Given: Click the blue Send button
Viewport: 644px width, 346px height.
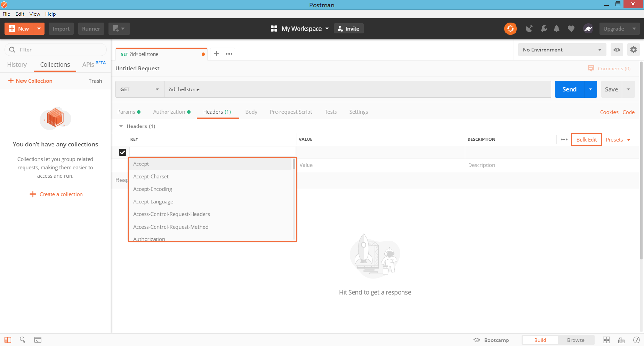Looking at the screenshot, I should point(569,89).
